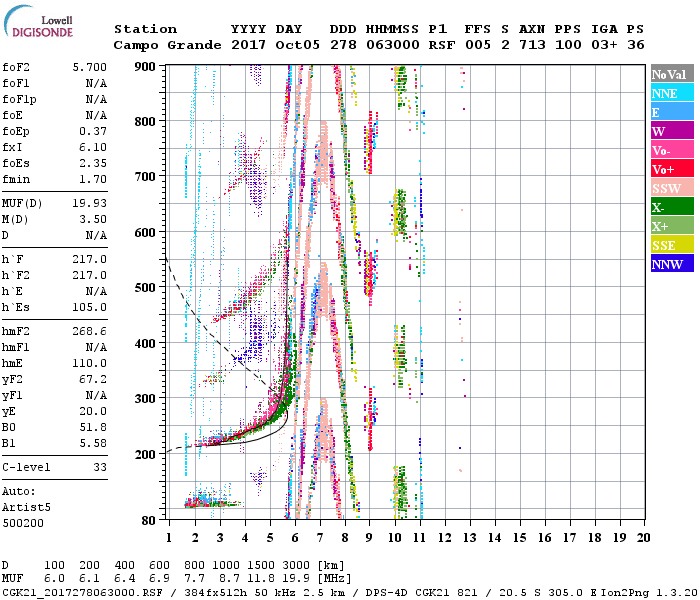Select the X+ light green legend swatch

pos(672,225)
